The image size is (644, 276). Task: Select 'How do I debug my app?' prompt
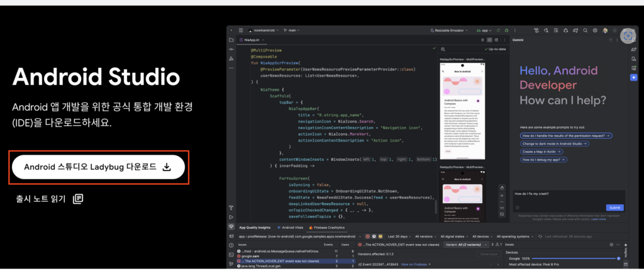[543, 159]
